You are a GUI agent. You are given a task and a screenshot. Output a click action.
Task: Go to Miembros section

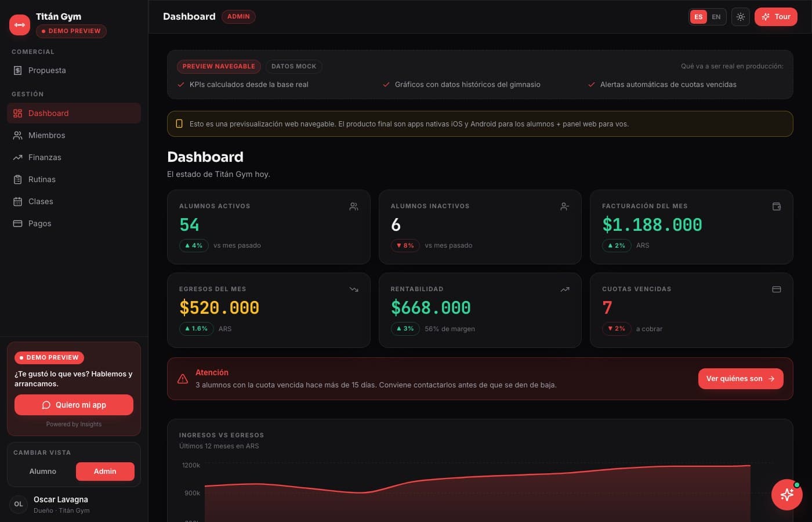pyautogui.click(x=74, y=135)
